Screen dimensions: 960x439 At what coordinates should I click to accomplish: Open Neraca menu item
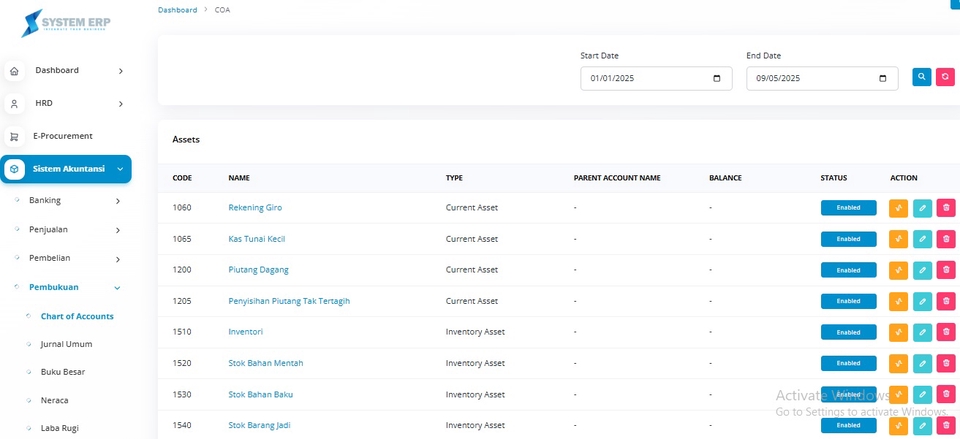tap(54, 400)
